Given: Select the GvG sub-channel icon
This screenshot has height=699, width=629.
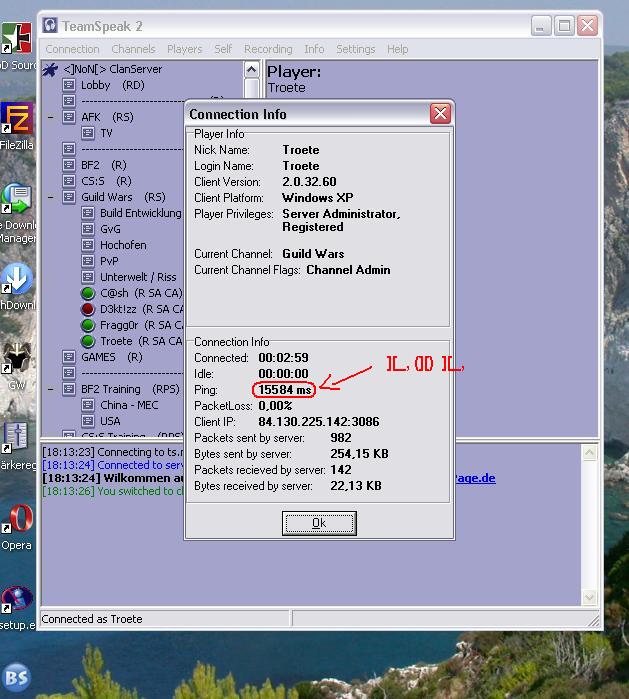Looking at the screenshot, I should click(88, 229).
